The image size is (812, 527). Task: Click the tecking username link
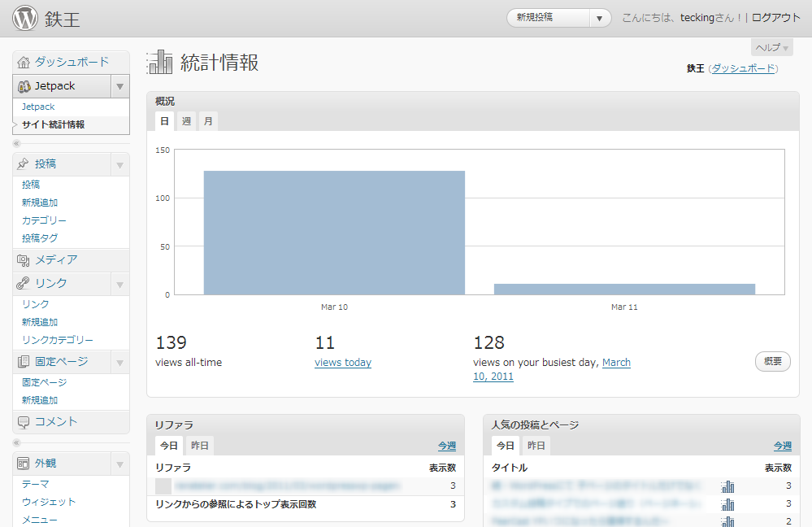pyautogui.click(x=697, y=18)
